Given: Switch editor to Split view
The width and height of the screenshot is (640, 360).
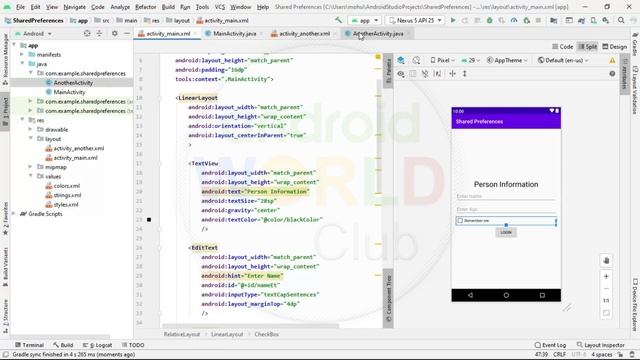Looking at the screenshot, I should tap(588, 47).
